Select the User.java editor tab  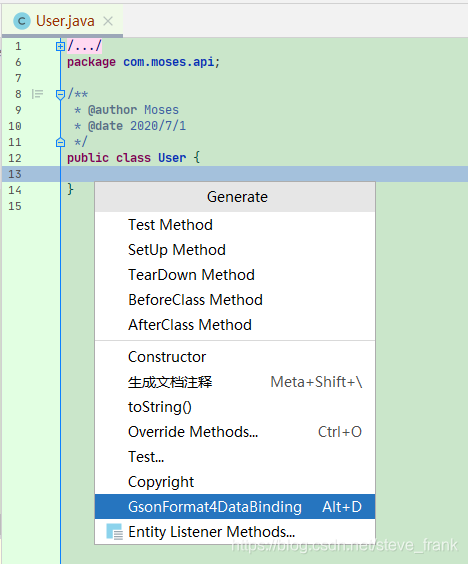(63, 21)
